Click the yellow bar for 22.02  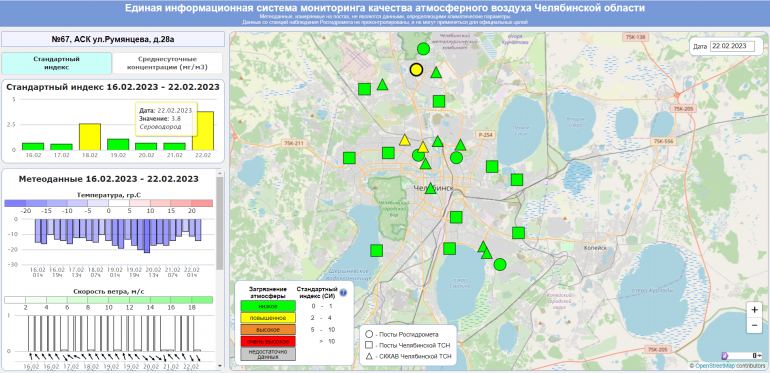coord(203,131)
